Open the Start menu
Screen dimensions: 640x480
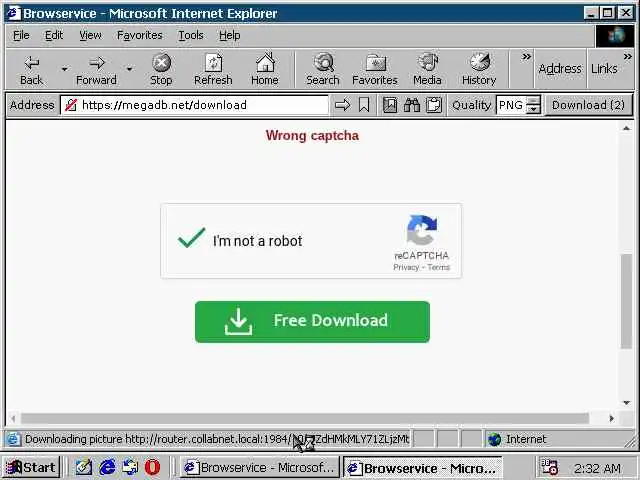31,467
